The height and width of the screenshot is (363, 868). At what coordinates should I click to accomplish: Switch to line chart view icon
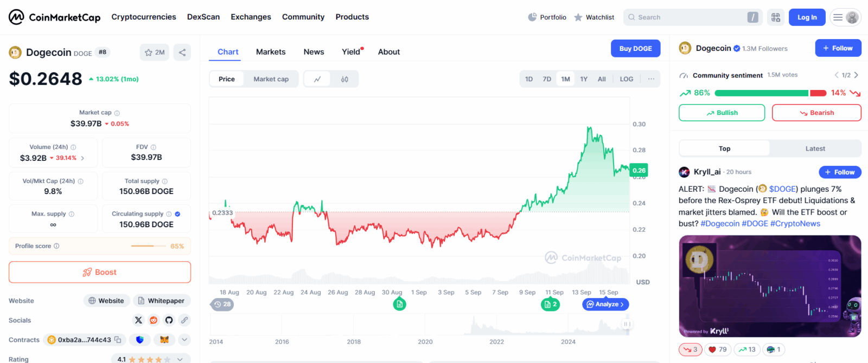pos(317,79)
